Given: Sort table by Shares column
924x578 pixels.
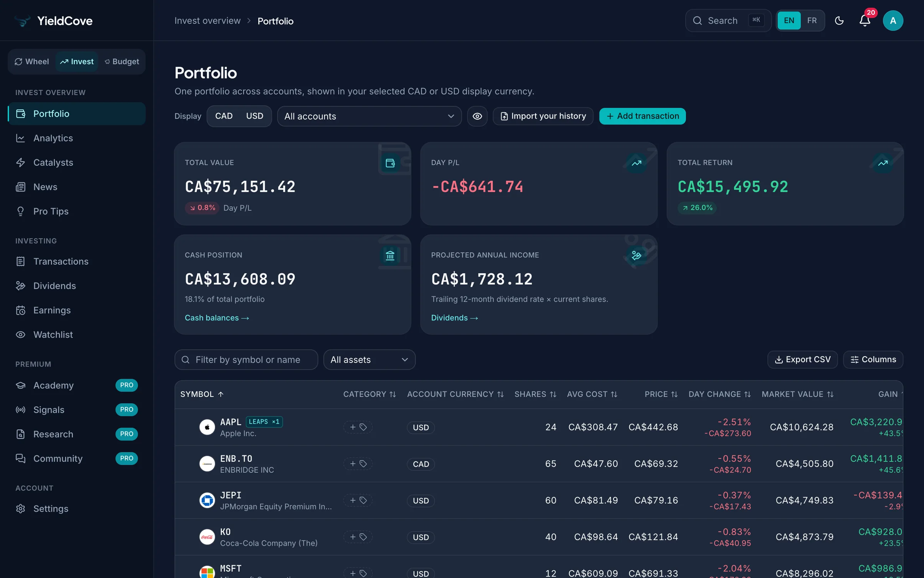Looking at the screenshot, I should [536, 394].
